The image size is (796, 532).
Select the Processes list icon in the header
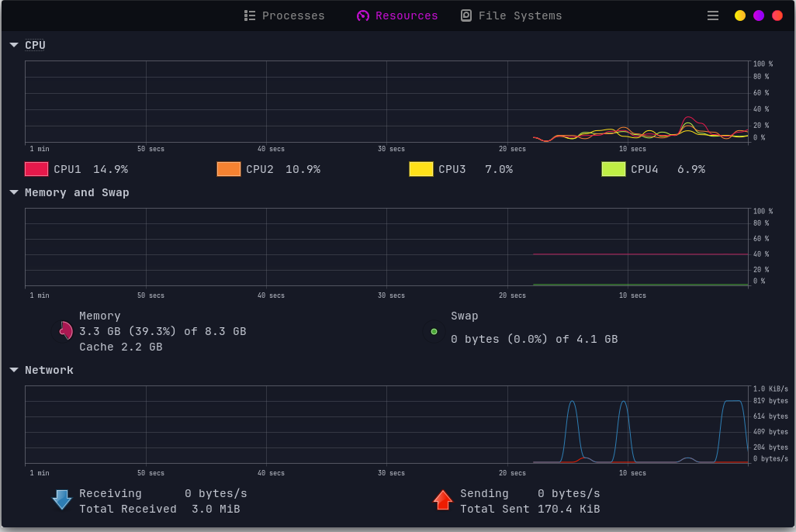point(250,15)
